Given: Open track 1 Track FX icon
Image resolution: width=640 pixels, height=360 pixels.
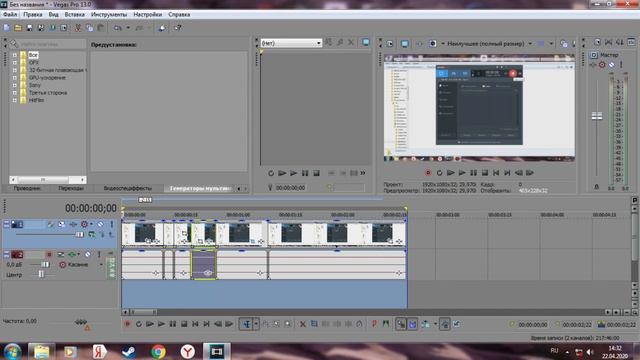Looking at the screenshot, I should pos(73,224).
